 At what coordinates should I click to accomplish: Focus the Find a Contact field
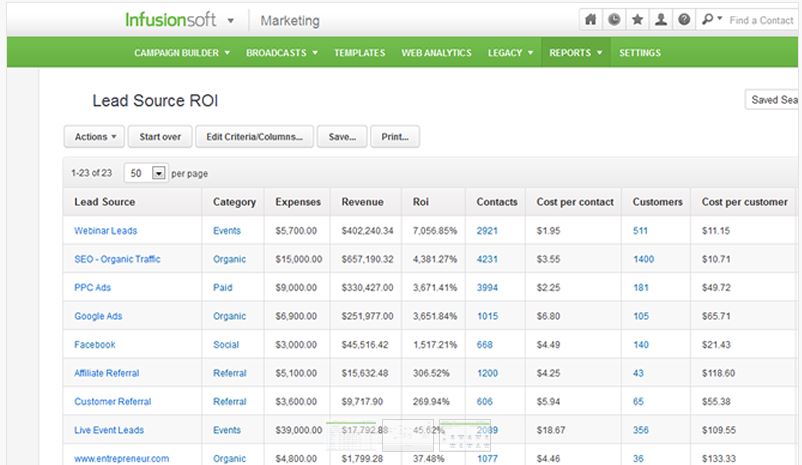(761, 20)
